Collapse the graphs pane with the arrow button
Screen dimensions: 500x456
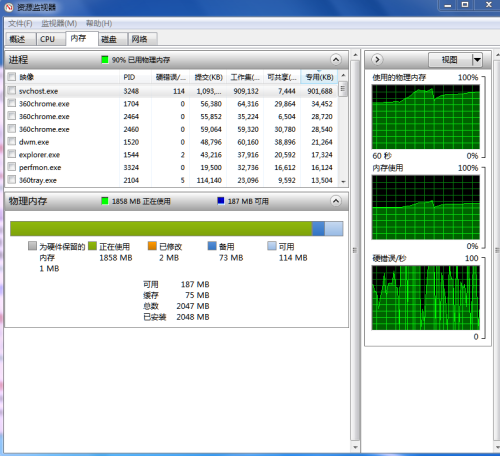pos(377,60)
